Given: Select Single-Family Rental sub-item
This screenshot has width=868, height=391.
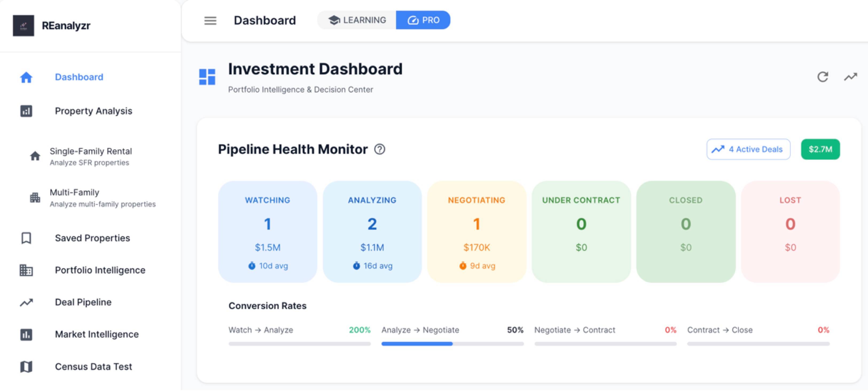Looking at the screenshot, I should (91, 156).
